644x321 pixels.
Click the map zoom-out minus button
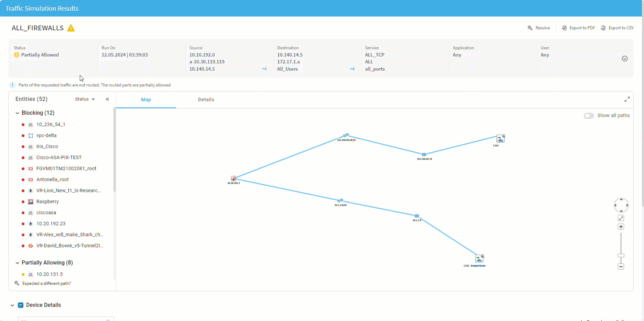621,267
